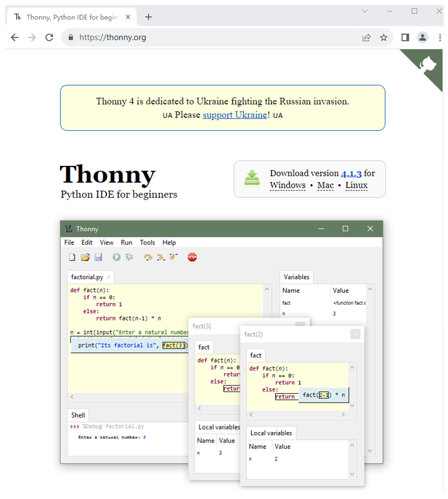Click the share page icon in address bar
The height and width of the screenshot is (499, 448).
tap(366, 38)
